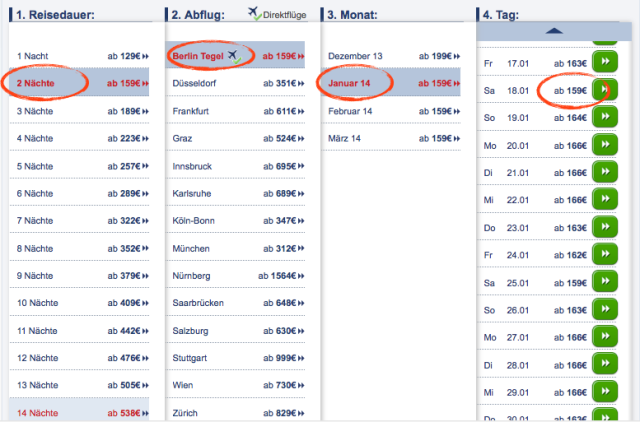
Task: Click the green arrow button for So 19.01
Action: click(x=605, y=117)
